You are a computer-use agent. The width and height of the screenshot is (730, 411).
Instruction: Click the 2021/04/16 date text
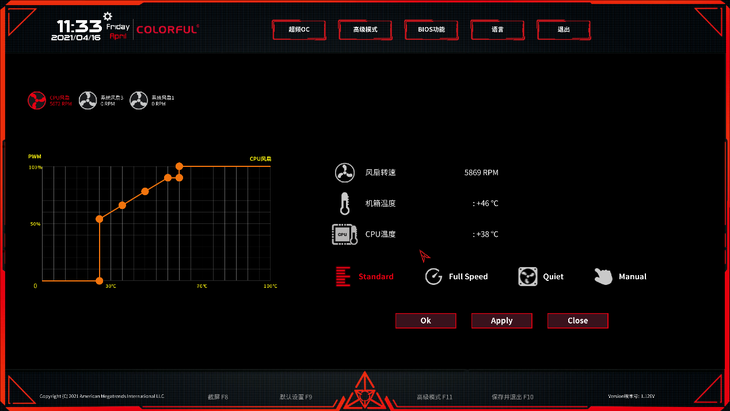[x=76, y=37]
